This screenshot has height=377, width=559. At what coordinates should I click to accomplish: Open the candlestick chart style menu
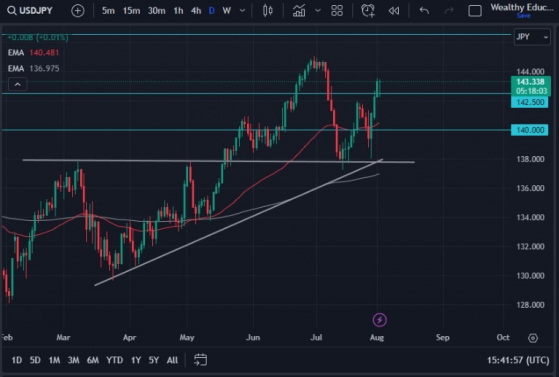268,11
